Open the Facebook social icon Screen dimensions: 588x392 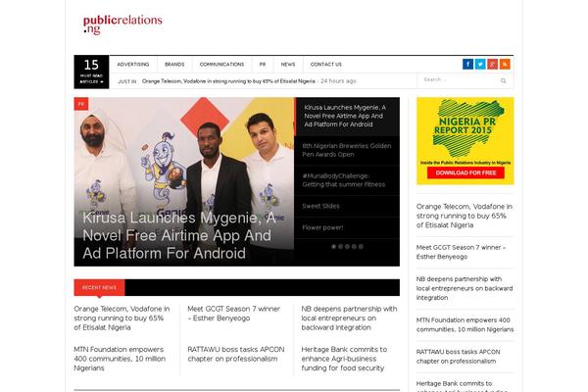[x=467, y=64]
